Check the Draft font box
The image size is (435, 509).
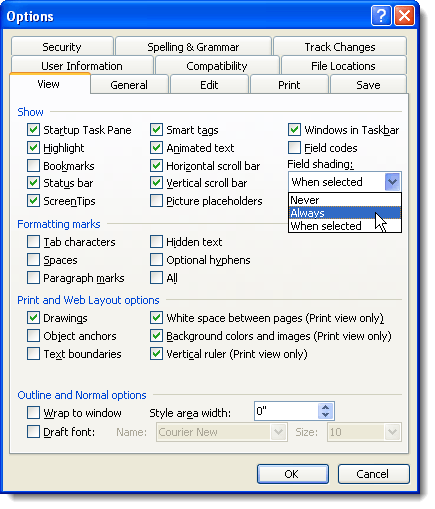[33, 432]
